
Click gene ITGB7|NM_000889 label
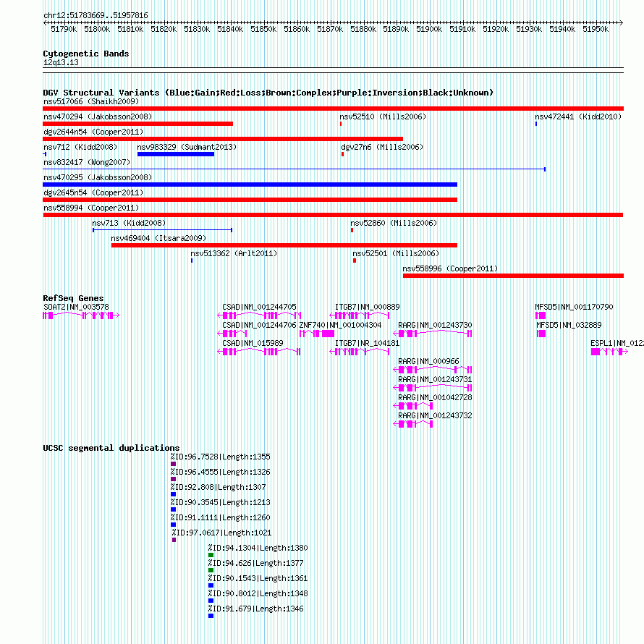pos(367,307)
